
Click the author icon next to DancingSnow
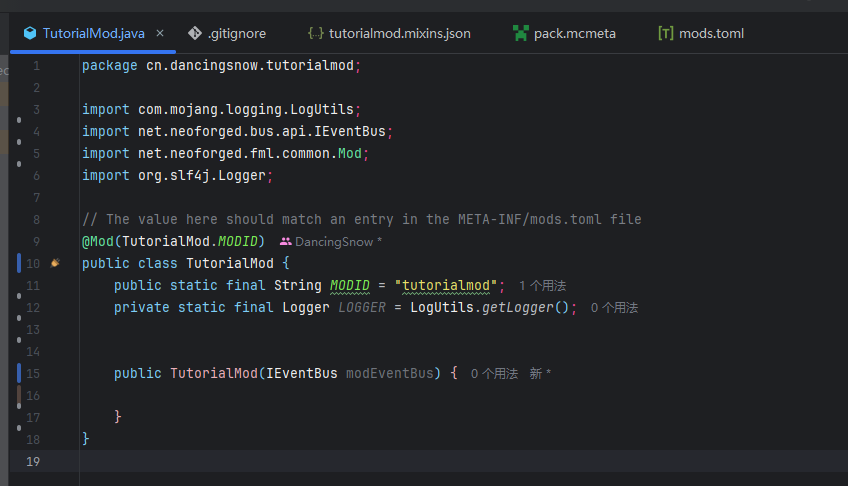tap(285, 242)
